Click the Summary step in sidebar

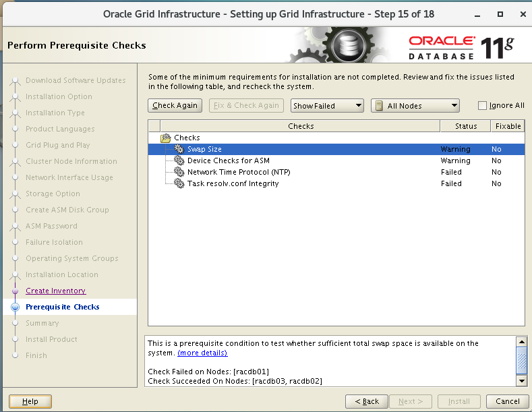coord(42,323)
